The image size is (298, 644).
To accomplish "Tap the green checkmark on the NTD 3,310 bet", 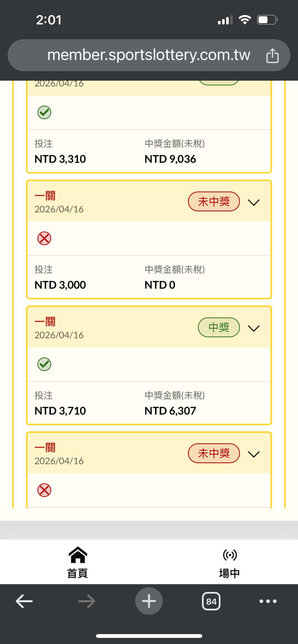I will (x=44, y=112).
